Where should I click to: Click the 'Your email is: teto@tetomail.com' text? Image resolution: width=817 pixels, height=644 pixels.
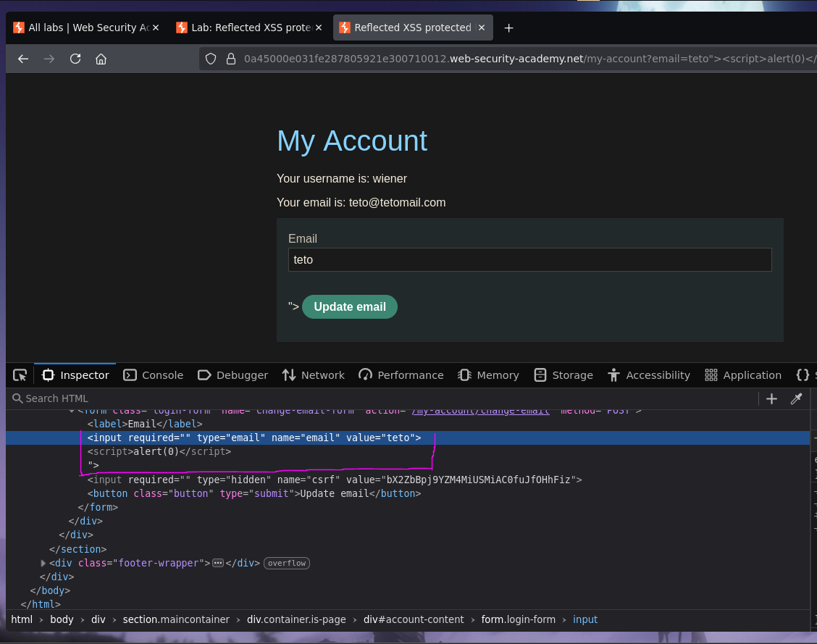pyautogui.click(x=361, y=203)
